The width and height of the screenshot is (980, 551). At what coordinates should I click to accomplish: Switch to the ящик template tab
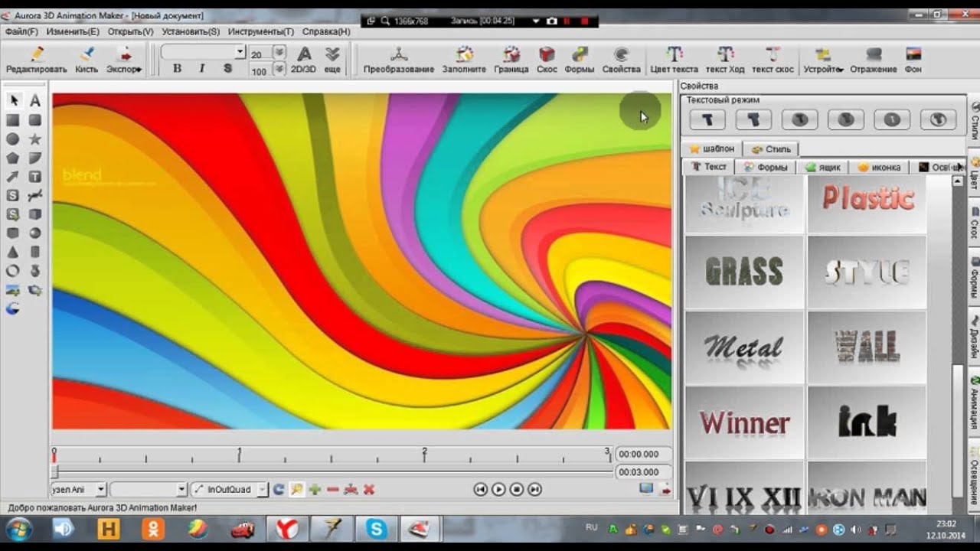click(824, 167)
